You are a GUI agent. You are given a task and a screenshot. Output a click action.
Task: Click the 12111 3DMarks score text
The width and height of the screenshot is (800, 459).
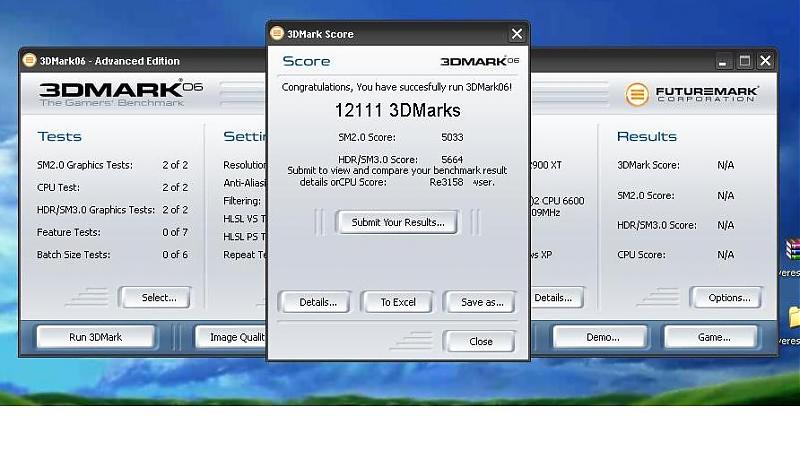pos(397,110)
